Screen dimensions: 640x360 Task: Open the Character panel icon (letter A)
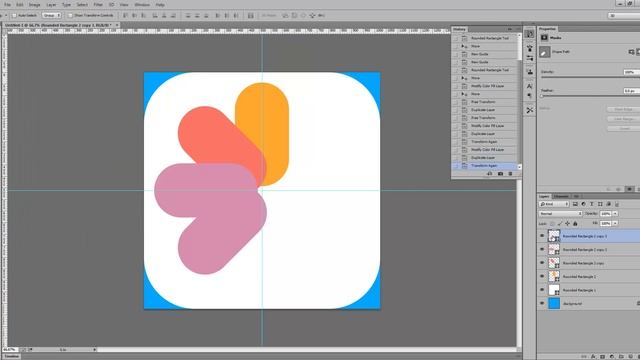(529, 86)
